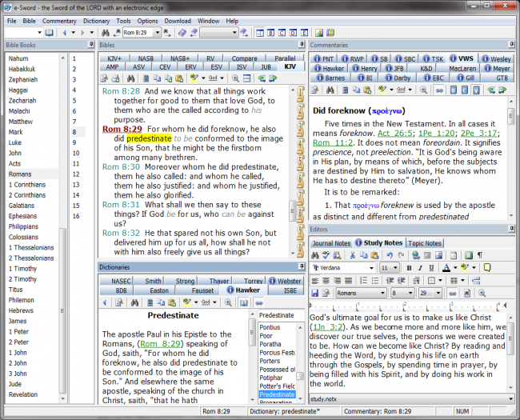Click binoculars search in Commentaries toolbar
Viewport: 520px width, 420px height.
330,90
